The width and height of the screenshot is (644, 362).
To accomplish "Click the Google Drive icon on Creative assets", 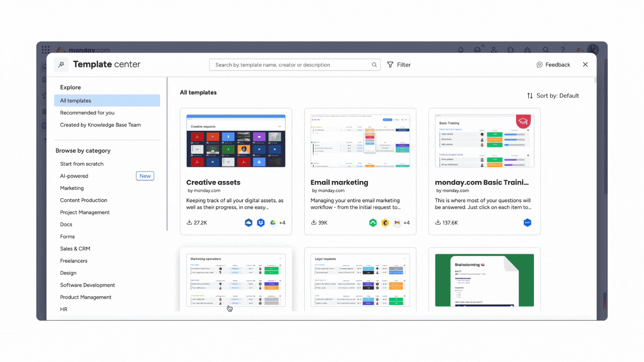I will click(273, 223).
